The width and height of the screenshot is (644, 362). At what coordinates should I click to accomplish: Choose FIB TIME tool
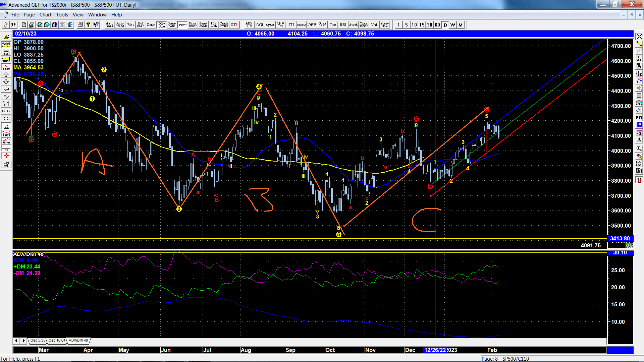pos(639,73)
